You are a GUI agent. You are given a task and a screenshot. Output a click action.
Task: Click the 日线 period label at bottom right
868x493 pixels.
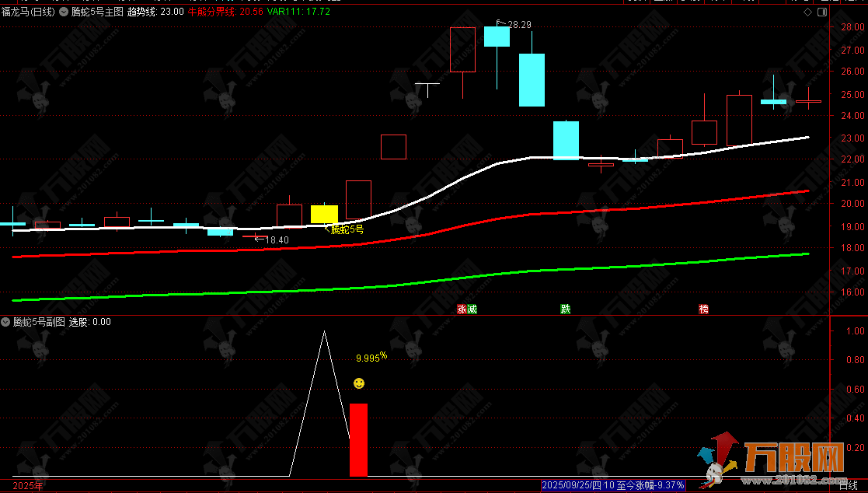click(848, 485)
